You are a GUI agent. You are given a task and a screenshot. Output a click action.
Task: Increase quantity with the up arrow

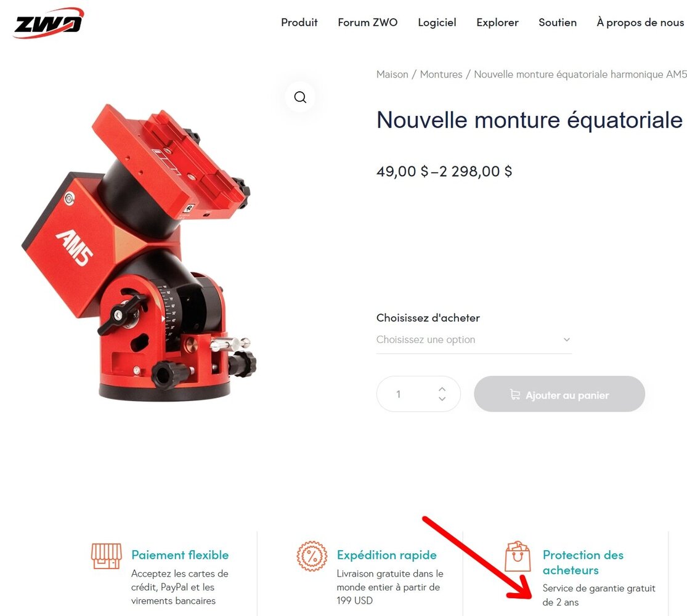(x=442, y=389)
